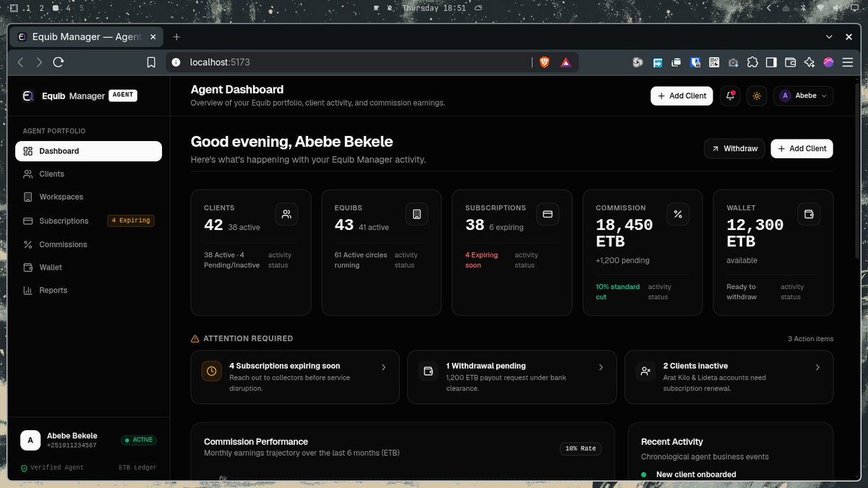Reload the page with the refresh icon

pyautogui.click(x=59, y=63)
